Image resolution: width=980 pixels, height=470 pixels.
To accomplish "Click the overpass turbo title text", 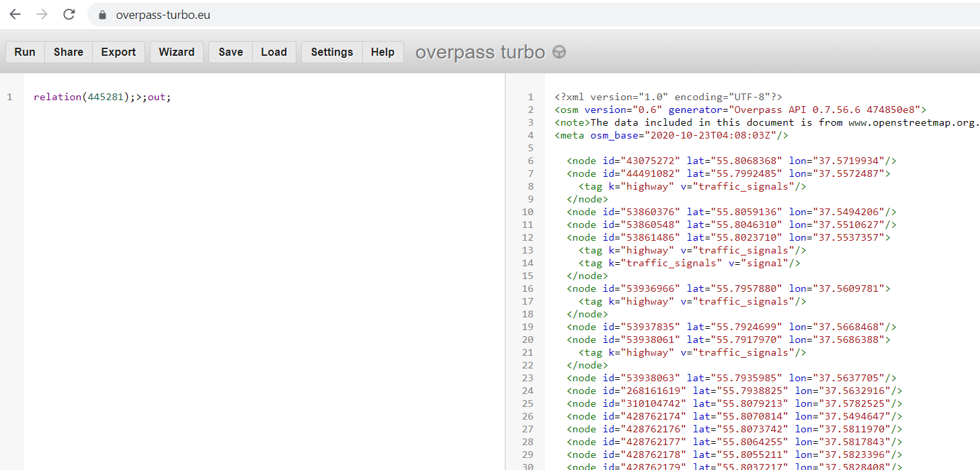I will (x=480, y=52).
